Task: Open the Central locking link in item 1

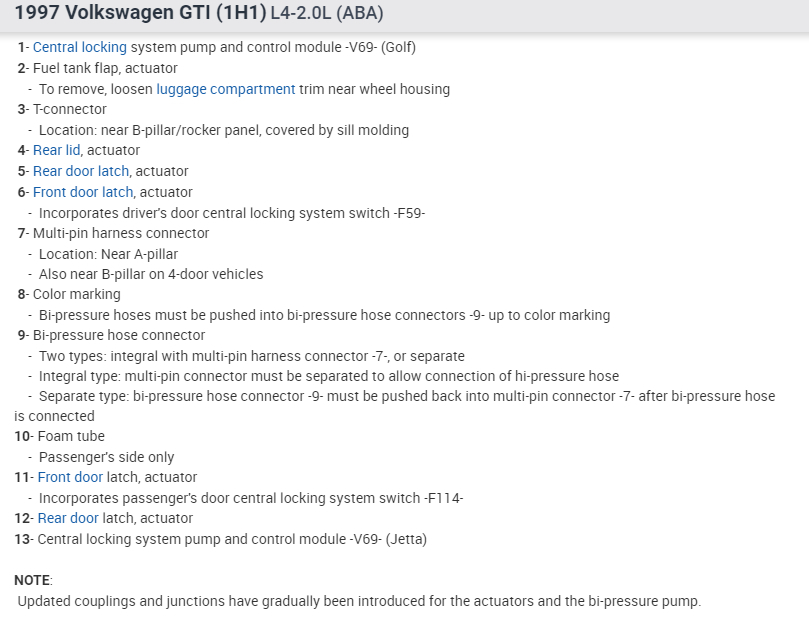Action: tap(80, 47)
